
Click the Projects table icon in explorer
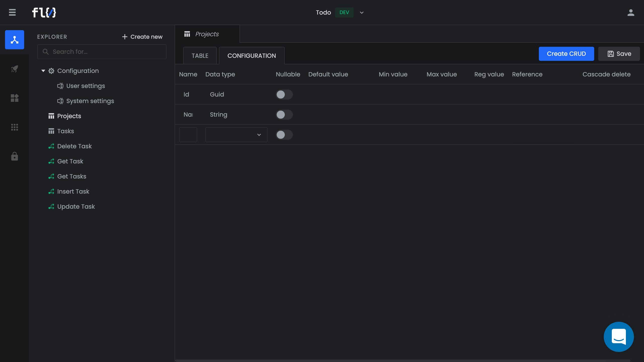(51, 116)
